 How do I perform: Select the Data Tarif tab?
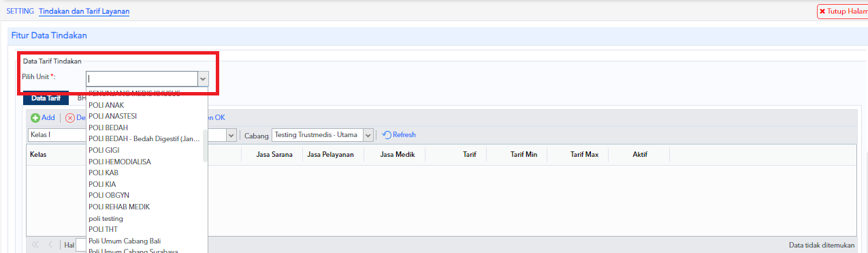(46, 98)
